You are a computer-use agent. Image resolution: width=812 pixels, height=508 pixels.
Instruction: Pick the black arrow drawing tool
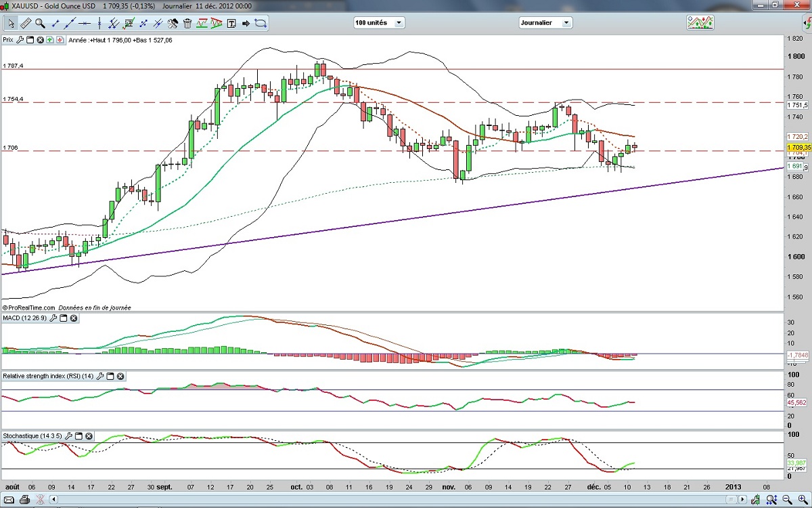pos(246,23)
